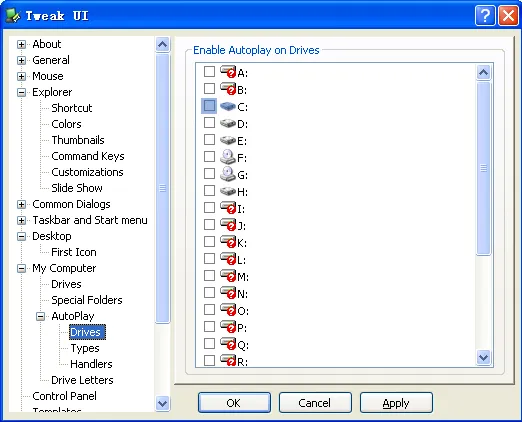522x422 pixels.
Task: Click the M: unknown drive icon
Action: (x=228, y=276)
